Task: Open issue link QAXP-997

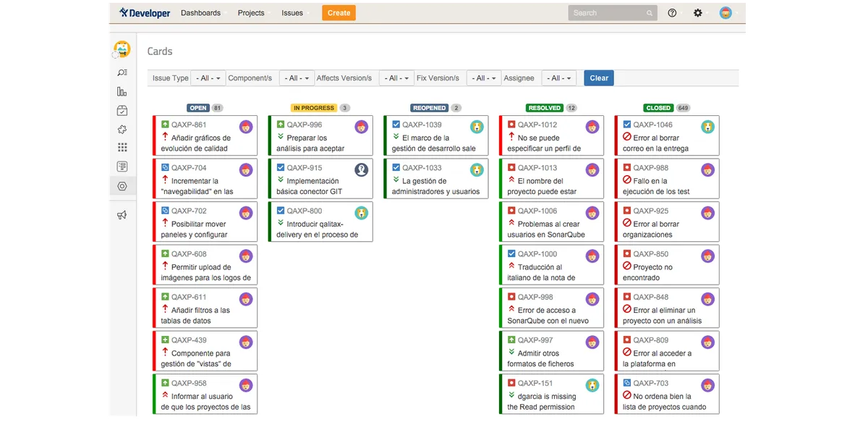Action: click(x=535, y=340)
